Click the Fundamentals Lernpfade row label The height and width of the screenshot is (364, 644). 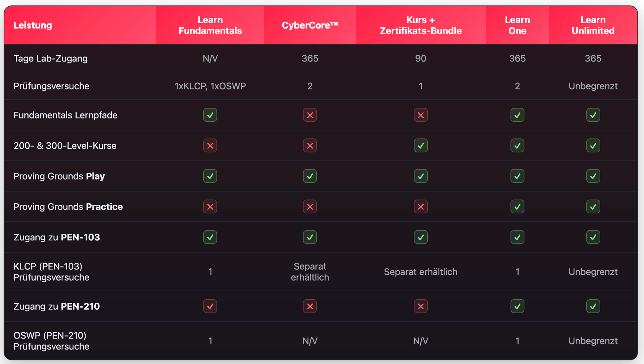(x=65, y=115)
